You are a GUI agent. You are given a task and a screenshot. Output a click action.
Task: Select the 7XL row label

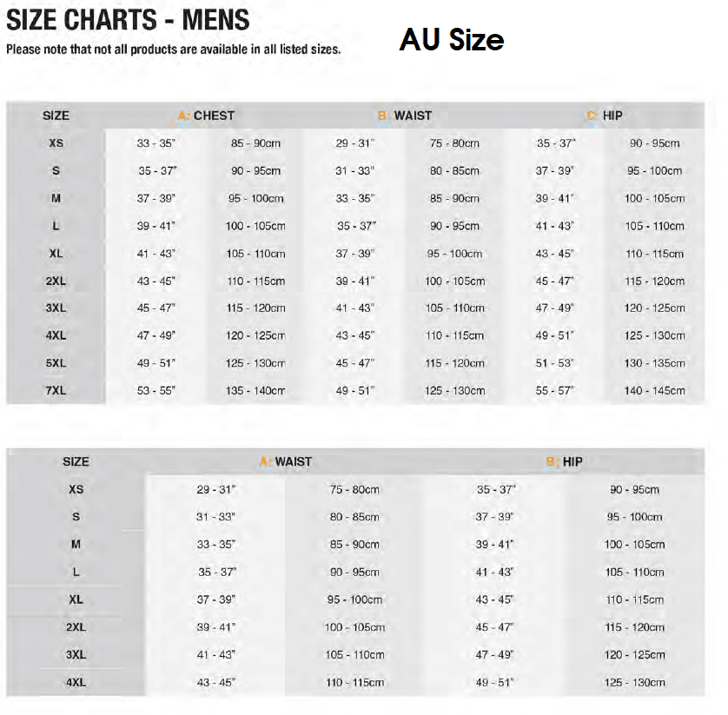click(x=56, y=391)
